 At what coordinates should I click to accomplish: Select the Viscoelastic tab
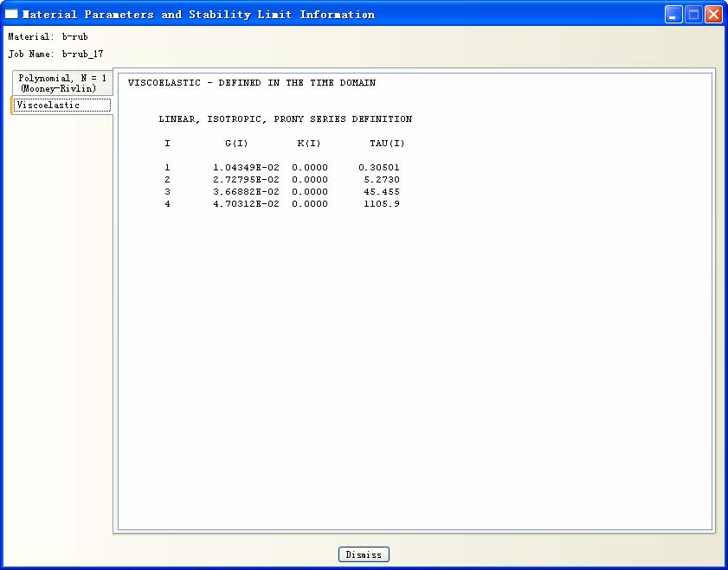point(61,105)
